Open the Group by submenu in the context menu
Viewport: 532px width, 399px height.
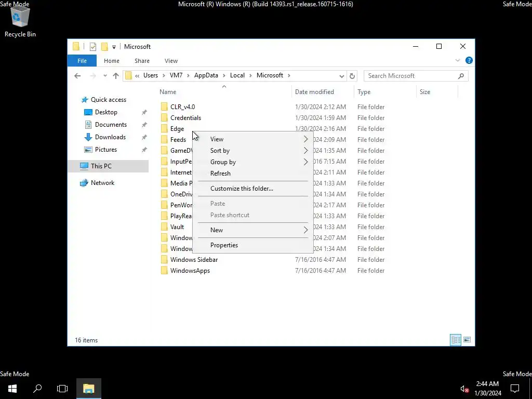tap(253, 162)
